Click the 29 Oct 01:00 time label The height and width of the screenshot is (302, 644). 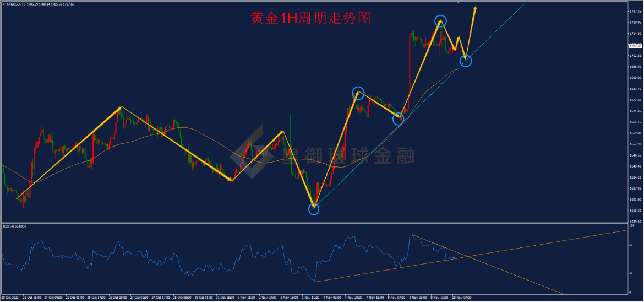tap(203, 297)
